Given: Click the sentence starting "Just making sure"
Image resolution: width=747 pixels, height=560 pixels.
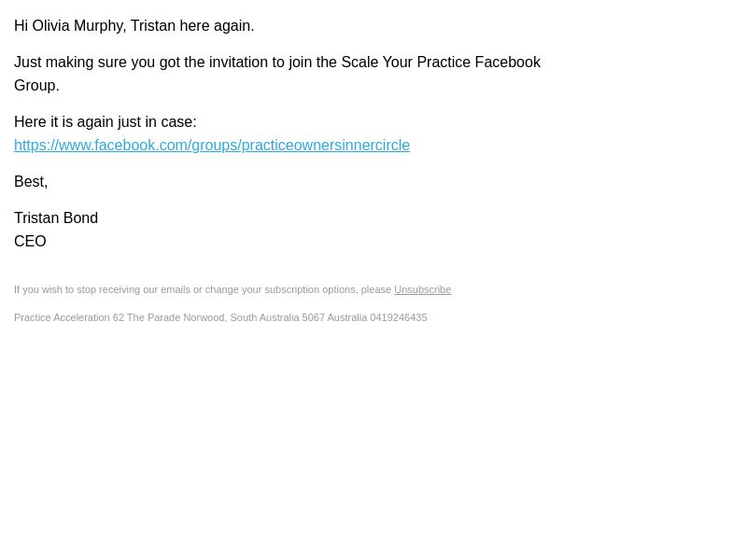Looking at the screenshot, I should [x=276, y=74].
